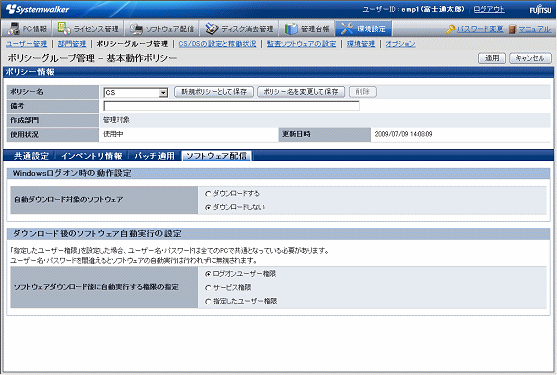557x375 pixels.
Task: Click ポリシー名を変更して保存 button
Action: 301,92
